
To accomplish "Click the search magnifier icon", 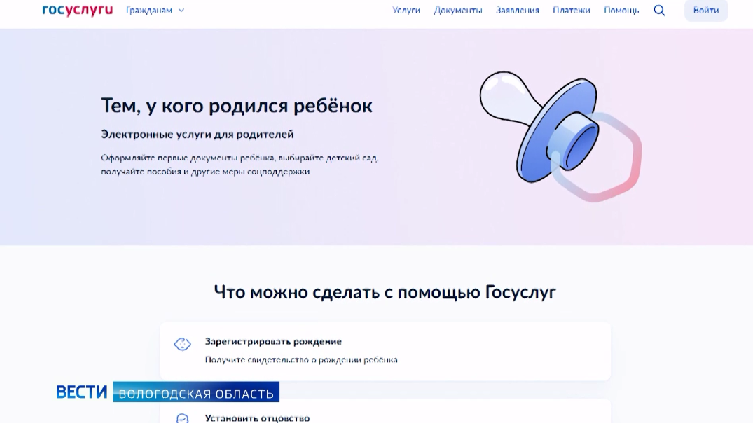I will coord(659,10).
